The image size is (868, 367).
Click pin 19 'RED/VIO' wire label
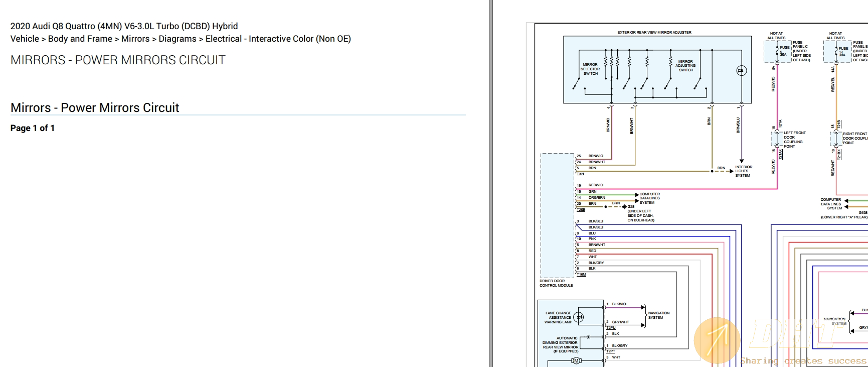[596, 185]
